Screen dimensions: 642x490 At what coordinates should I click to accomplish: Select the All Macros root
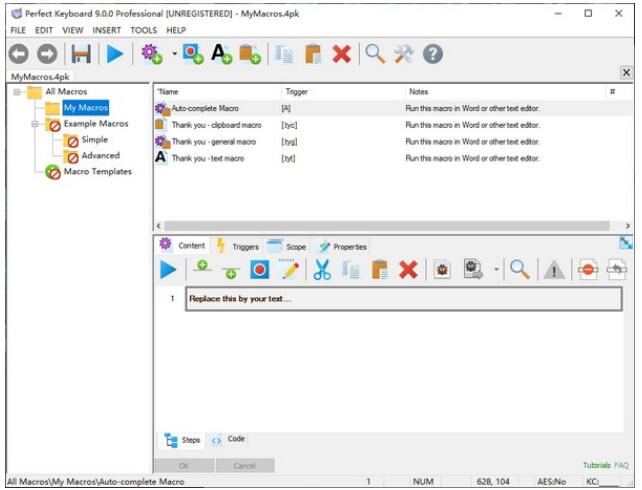[66, 92]
